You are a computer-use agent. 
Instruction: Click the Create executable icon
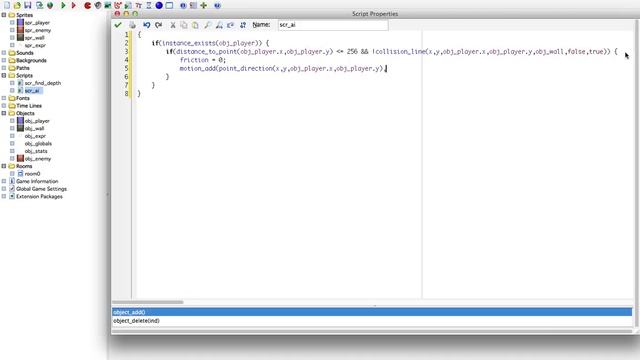point(39,5)
